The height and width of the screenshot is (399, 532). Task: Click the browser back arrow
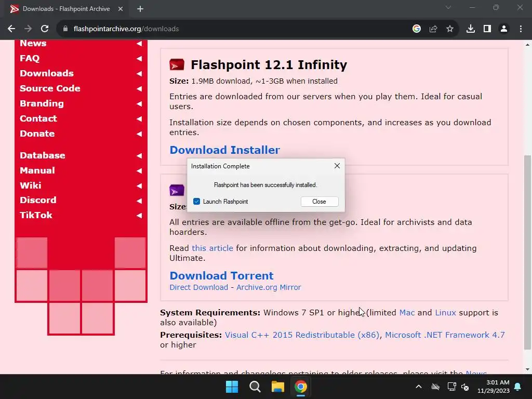pyautogui.click(x=11, y=29)
